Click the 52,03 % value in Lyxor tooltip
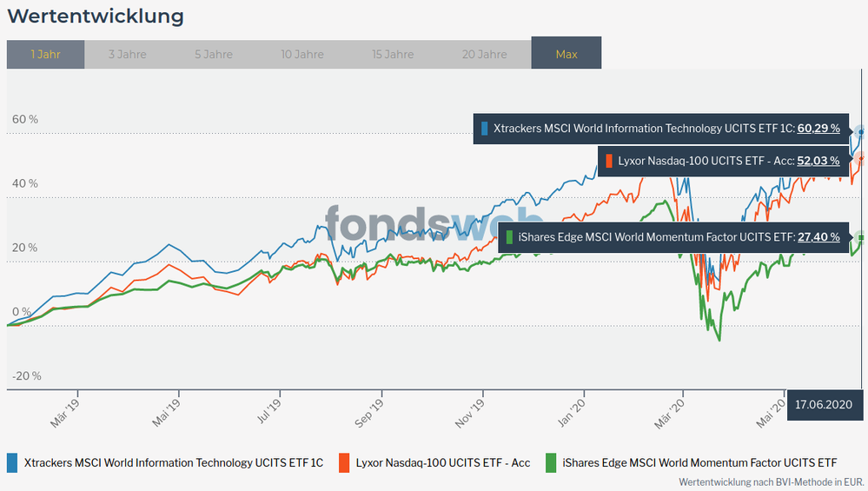 pos(818,161)
